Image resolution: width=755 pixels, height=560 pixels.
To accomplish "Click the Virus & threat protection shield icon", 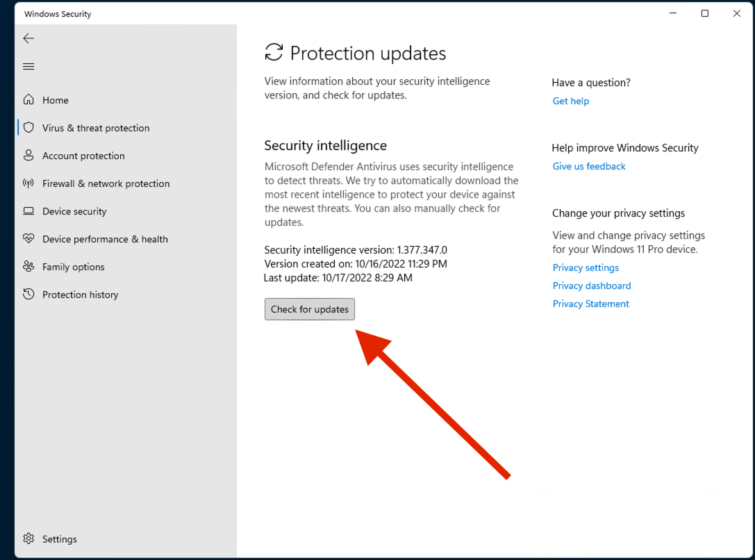I will click(x=29, y=128).
